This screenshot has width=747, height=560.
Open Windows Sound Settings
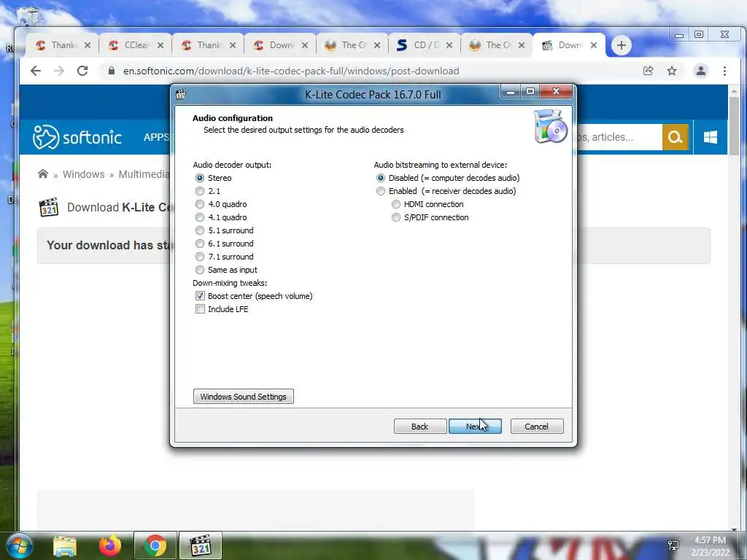pos(244,396)
